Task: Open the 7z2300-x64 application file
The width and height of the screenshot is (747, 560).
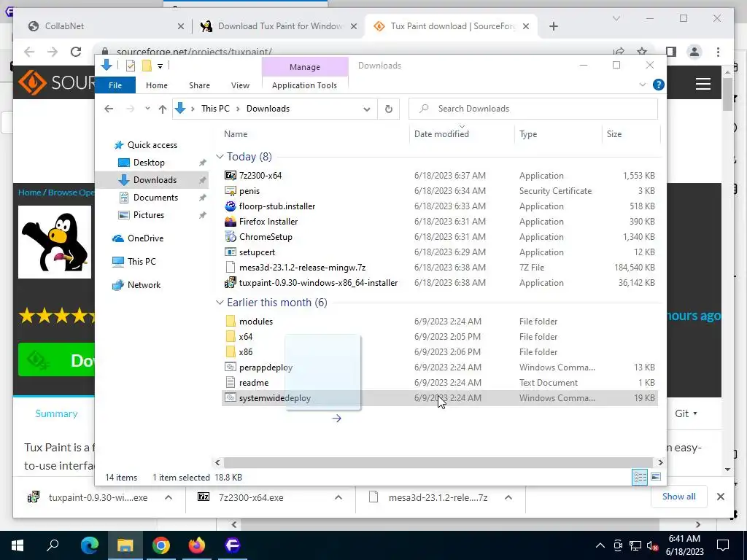Action: coord(260,176)
